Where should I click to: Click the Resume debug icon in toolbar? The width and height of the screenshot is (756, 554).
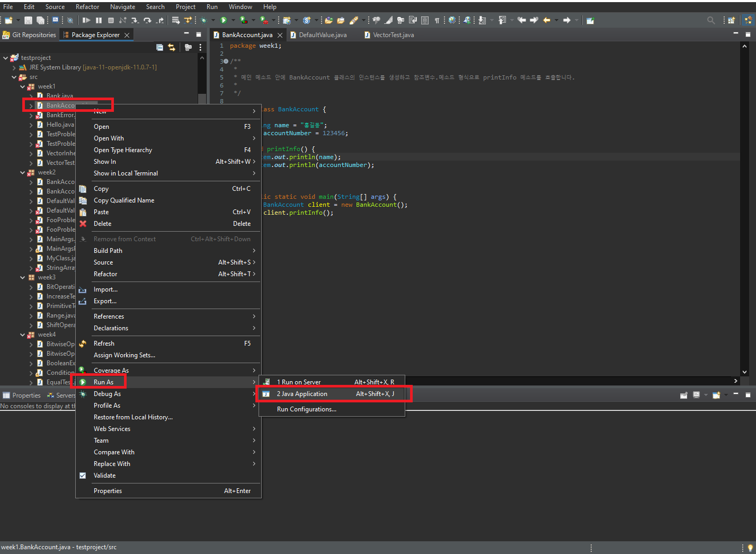pyautogui.click(x=86, y=20)
